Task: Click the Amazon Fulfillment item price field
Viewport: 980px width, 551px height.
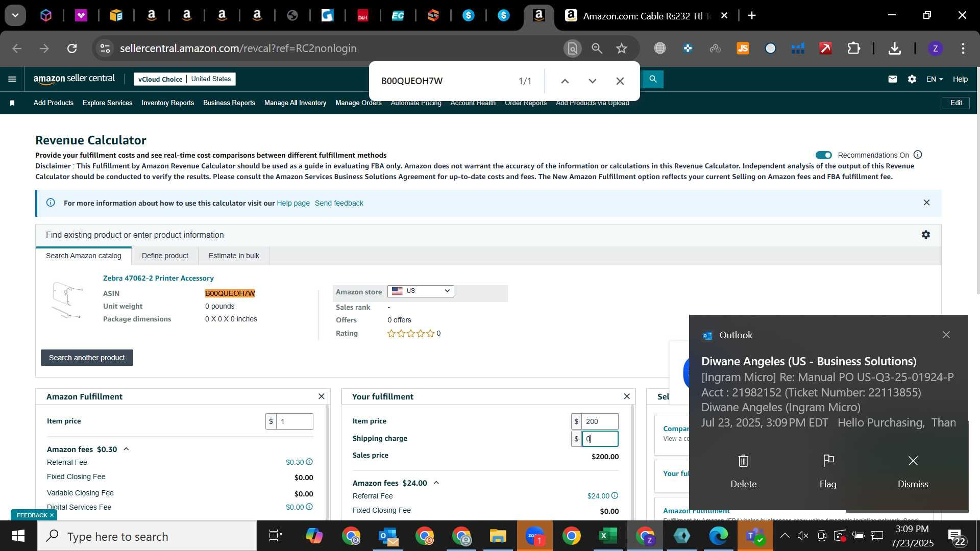Action: [295, 421]
